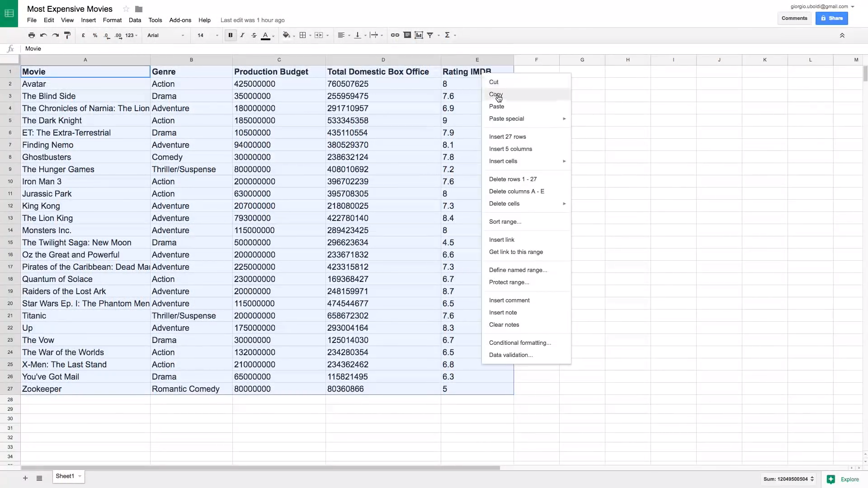
Task: Redo the last action
Action: 55,35
